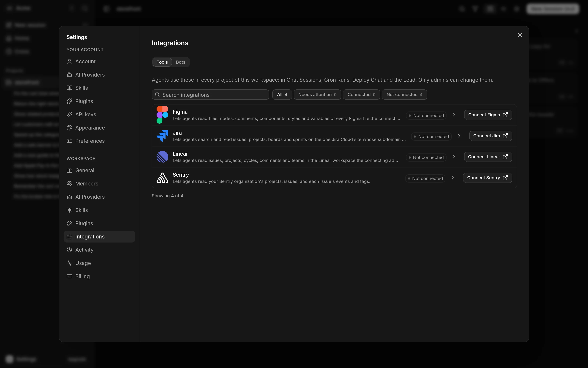
Task: Filter by Connected integrations
Action: (x=361, y=95)
